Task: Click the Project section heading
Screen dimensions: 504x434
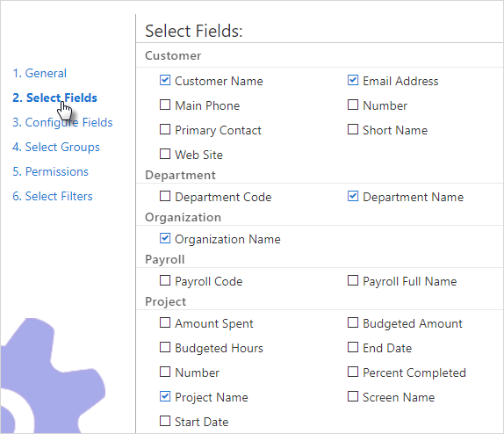Action: 166,301
